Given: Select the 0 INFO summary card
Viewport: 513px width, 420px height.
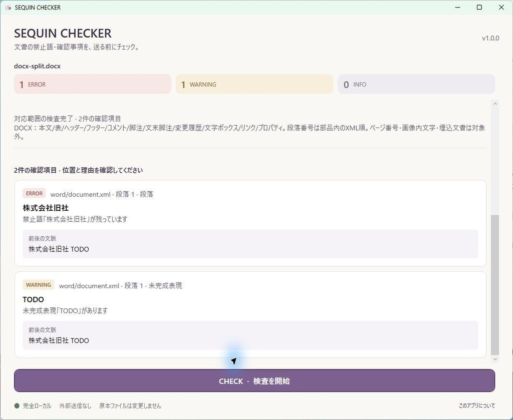Looking at the screenshot, I should 416,84.
